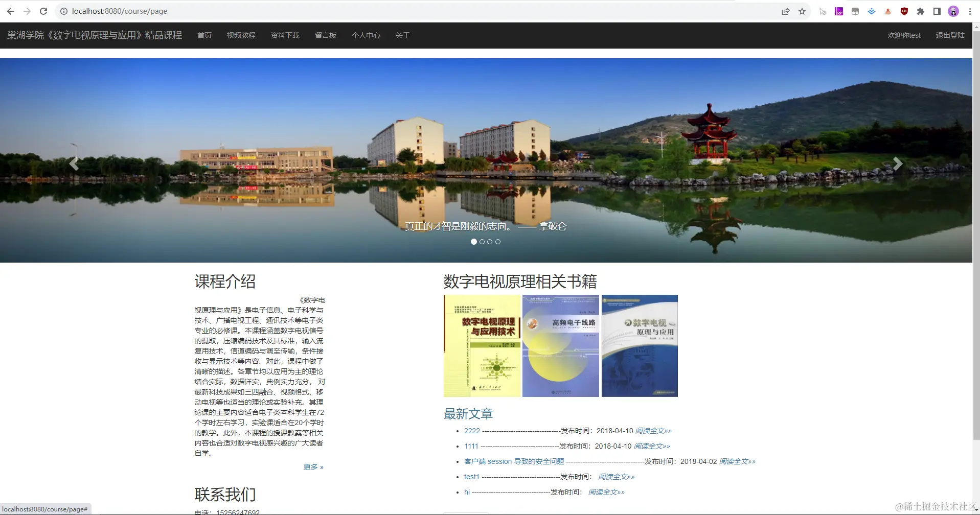This screenshot has height=515, width=980.
Task: Click inside the browser address bar
Action: [x=204, y=11]
